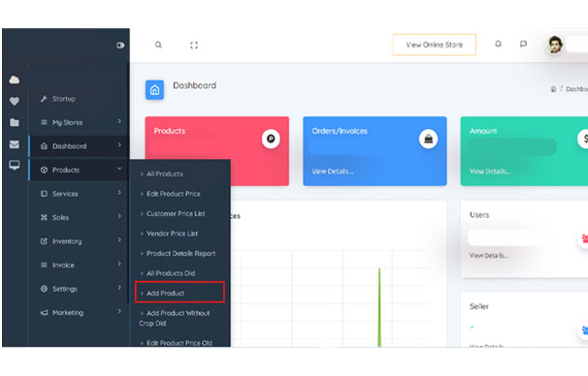Image resolution: width=588 pixels, height=376 pixels.
Task: Select Edit Product Price Old entry
Action: [180, 343]
